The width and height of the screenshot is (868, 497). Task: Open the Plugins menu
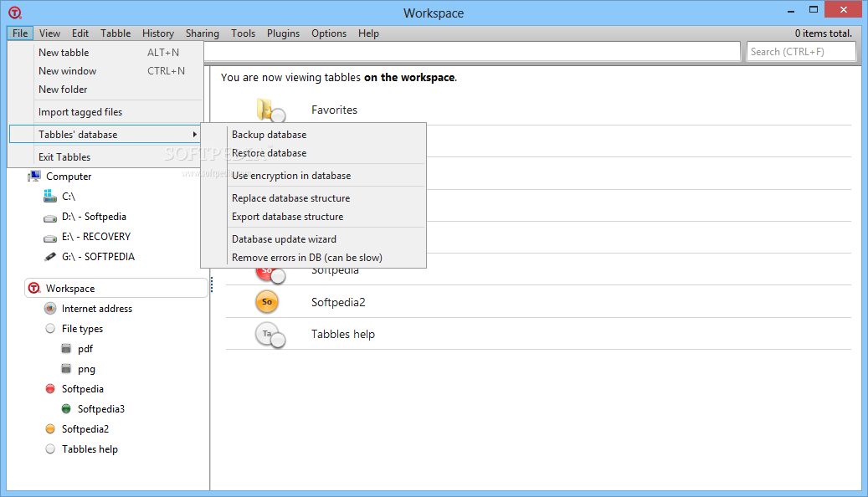pos(283,33)
